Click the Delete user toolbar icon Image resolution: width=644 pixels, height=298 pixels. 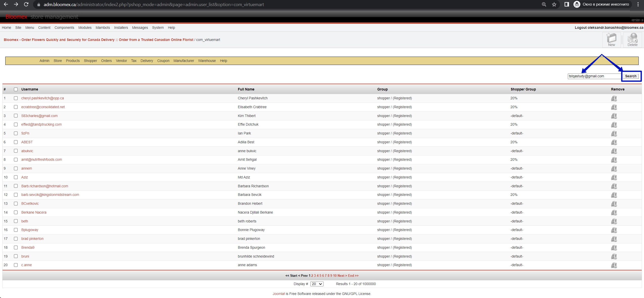[x=632, y=40]
